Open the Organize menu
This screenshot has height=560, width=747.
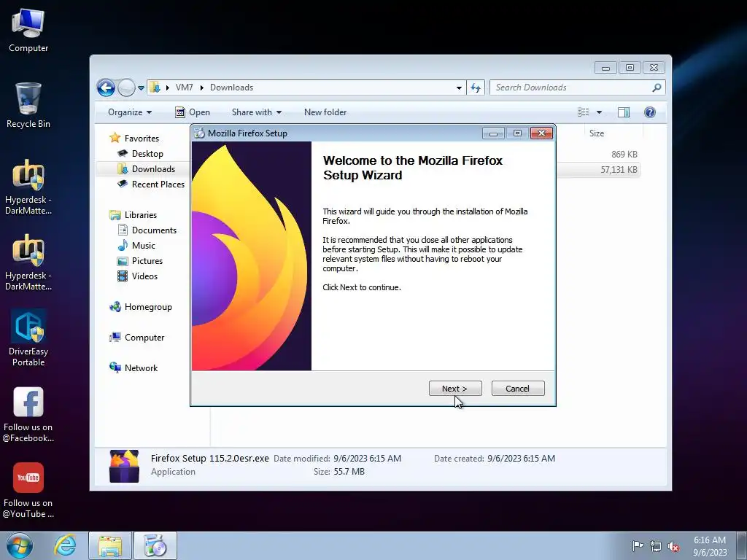click(x=130, y=112)
